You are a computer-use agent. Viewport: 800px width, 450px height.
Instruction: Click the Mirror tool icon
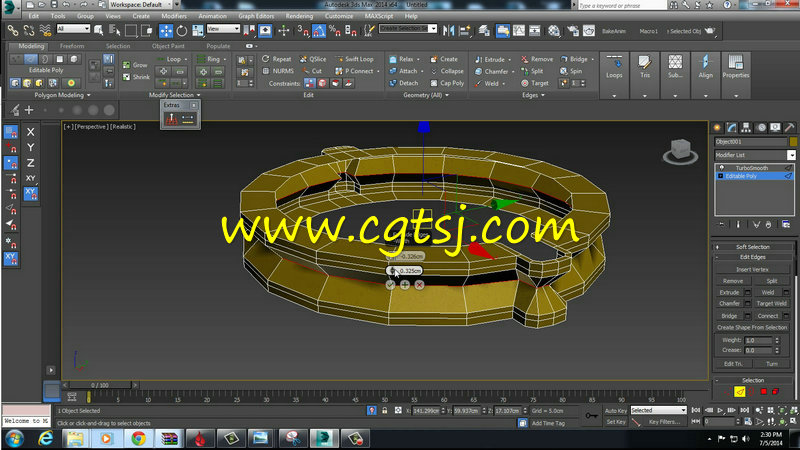pyautogui.click(x=448, y=31)
